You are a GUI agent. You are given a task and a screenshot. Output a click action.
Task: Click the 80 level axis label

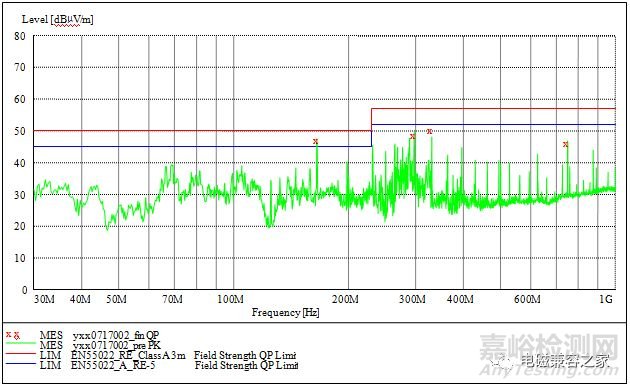[20, 36]
